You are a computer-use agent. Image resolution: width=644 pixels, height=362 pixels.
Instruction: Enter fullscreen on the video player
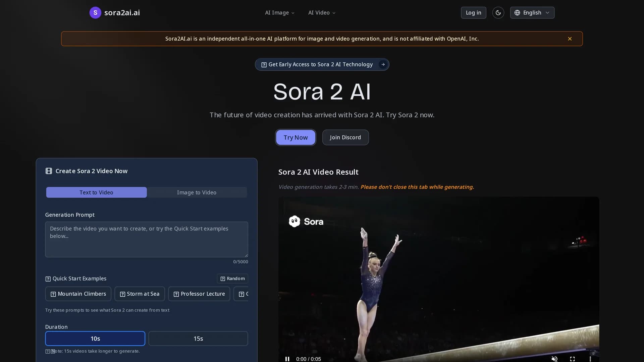tap(572, 359)
